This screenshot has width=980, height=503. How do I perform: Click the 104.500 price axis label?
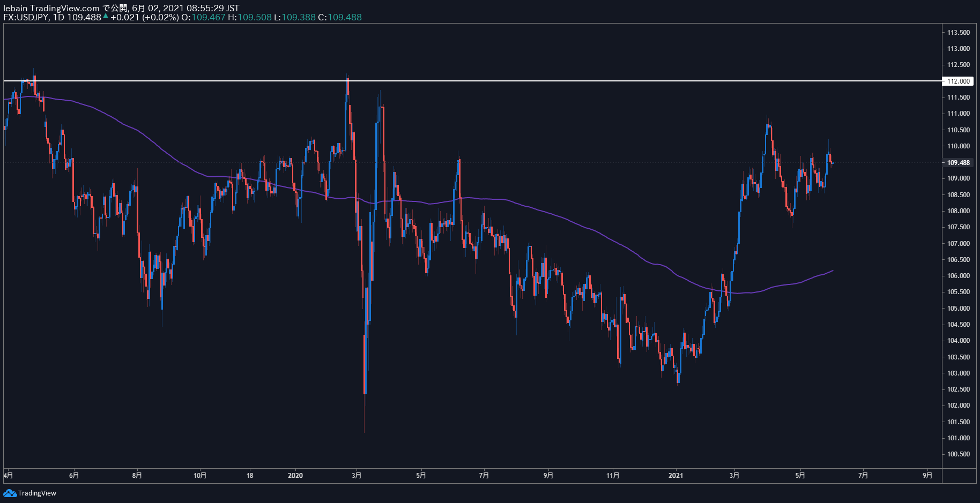(958, 325)
